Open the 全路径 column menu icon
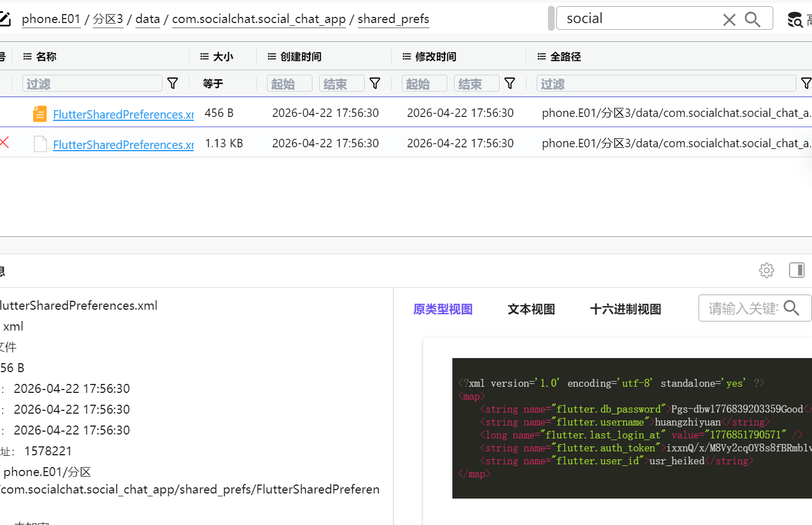The image size is (812, 525). tap(542, 56)
